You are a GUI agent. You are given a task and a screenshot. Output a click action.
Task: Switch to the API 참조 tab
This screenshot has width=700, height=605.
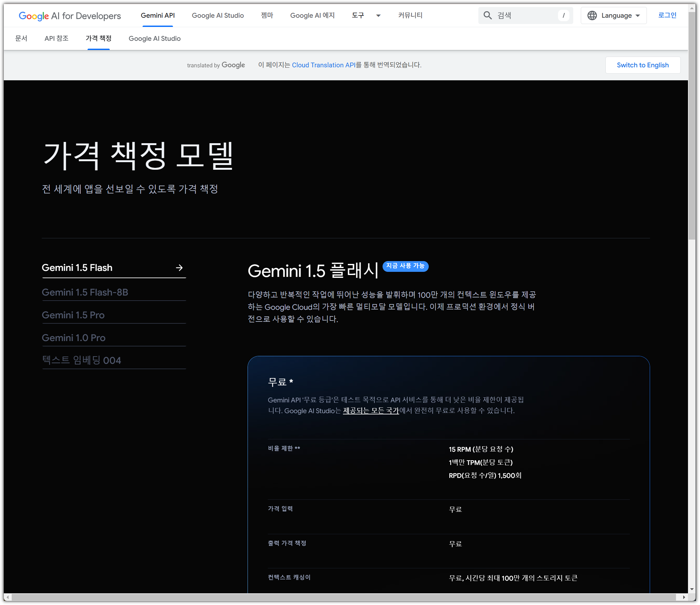click(x=56, y=39)
